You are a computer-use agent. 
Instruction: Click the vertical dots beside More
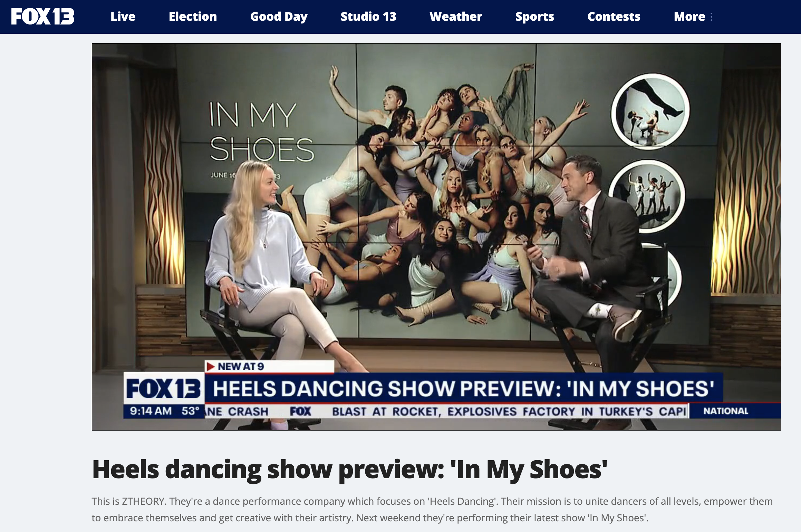(x=712, y=17)
